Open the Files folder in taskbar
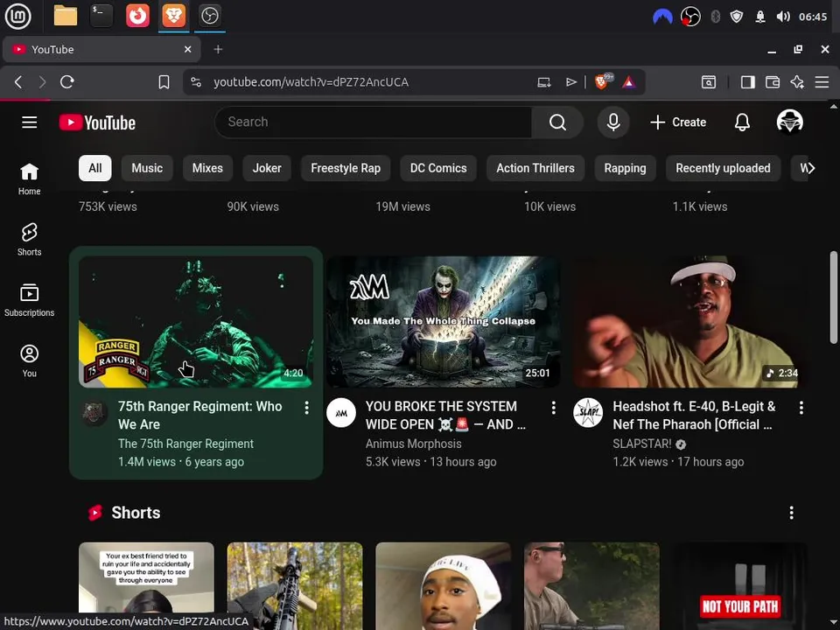 point(66,16)
